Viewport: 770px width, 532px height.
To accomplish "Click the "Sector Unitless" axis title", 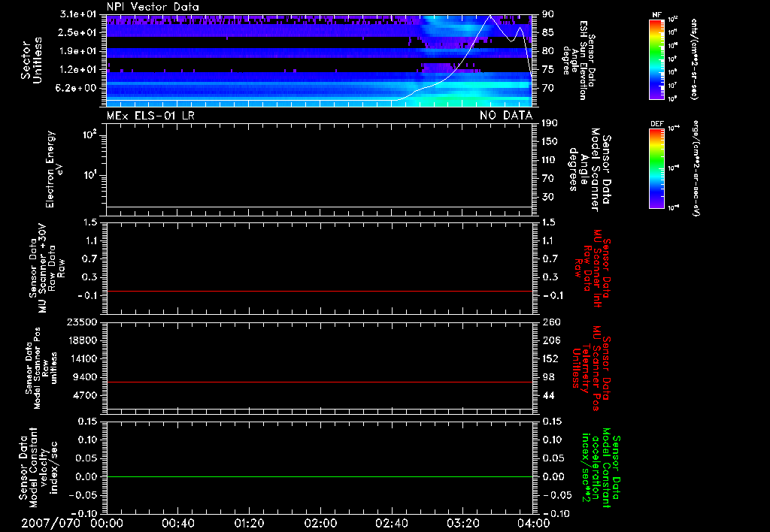I will click(32, 60).
